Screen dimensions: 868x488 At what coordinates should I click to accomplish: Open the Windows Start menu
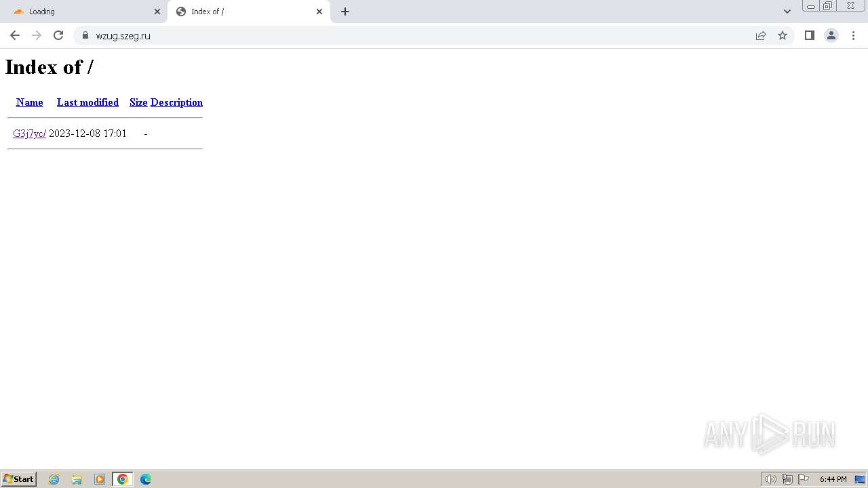19,479
